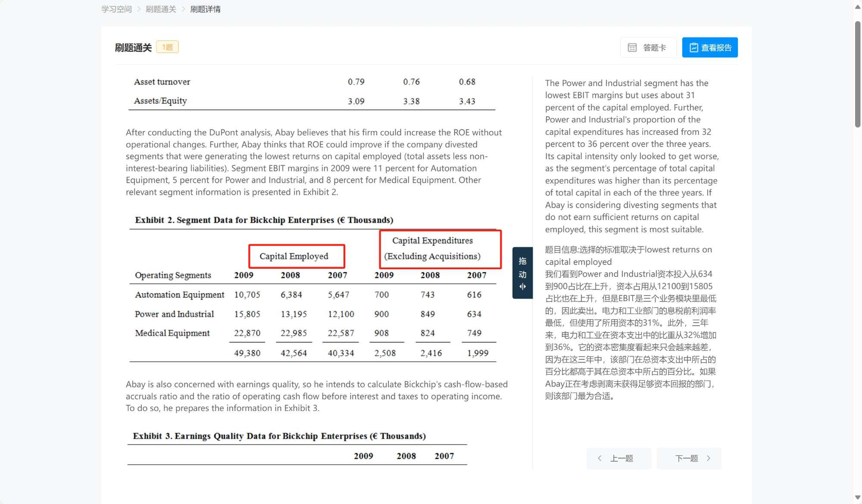Image resolution: width=862 pixels, height=504 pixels.
Task: Click scrollbar down arrow at bottom
Action: coord(857,498)
